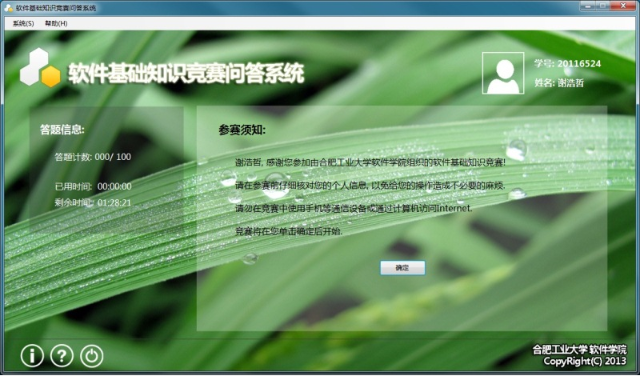Screen dimensions: 640x376
Task: Click the 姓名: 谢浩哲 text
Action: [559, 83]
